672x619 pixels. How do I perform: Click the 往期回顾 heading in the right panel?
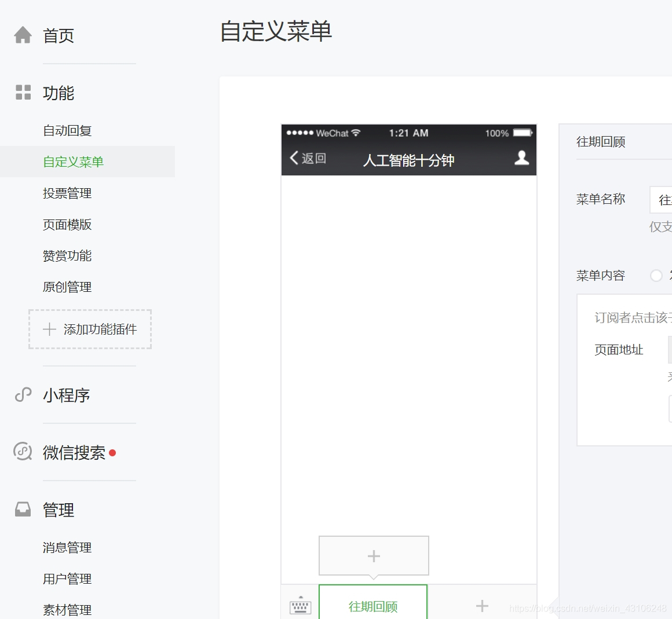pos(601,141)
